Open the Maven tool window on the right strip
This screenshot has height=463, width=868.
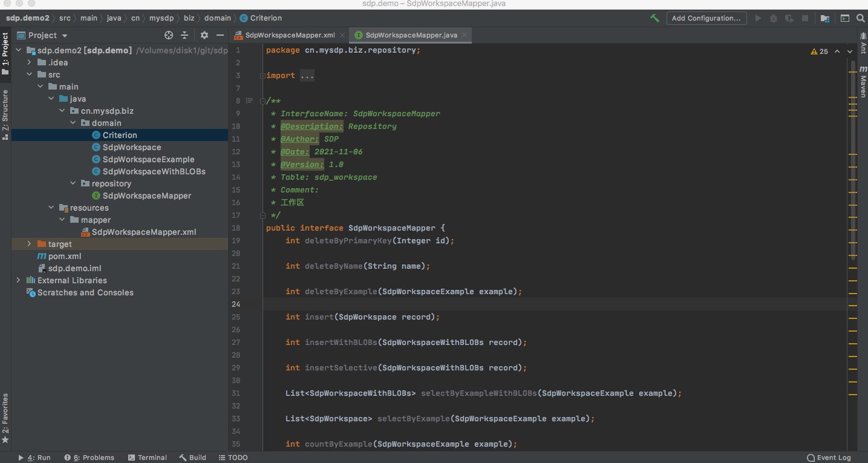863,80
